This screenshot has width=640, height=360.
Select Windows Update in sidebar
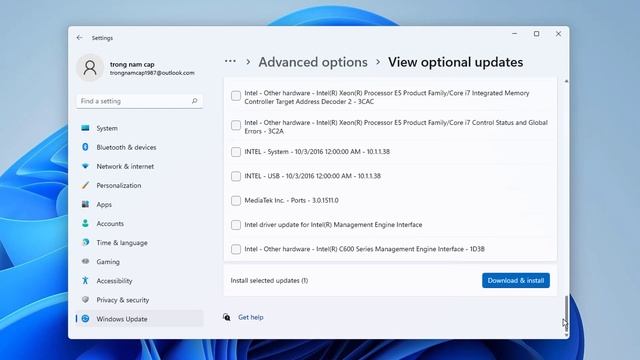click(x=139, y=319)
